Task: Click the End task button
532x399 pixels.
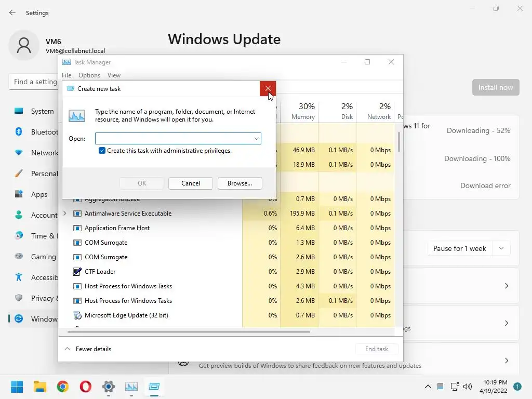Action: pos(377,349)
